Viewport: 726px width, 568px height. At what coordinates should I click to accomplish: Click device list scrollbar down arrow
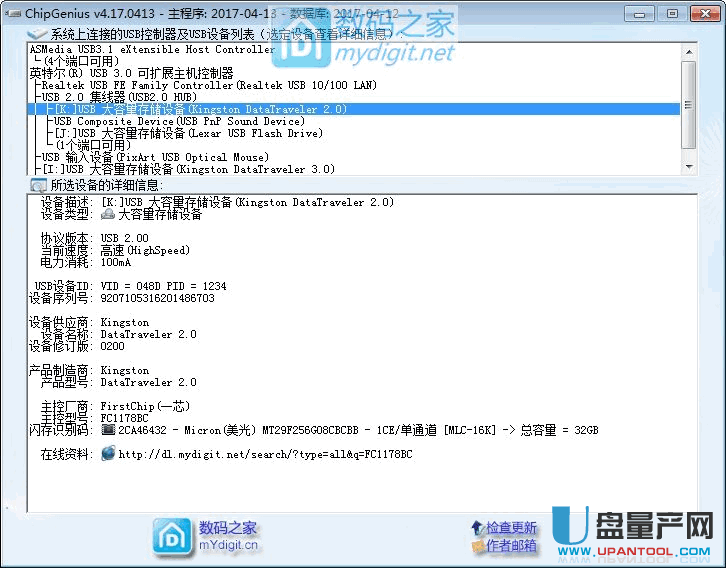689,168
